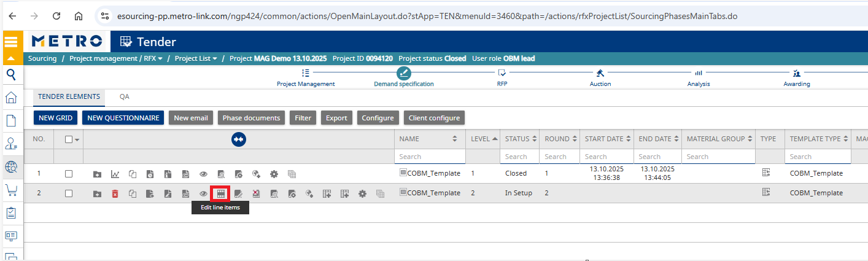
Task: Go to the Project Management phase step
Action: 306,77
